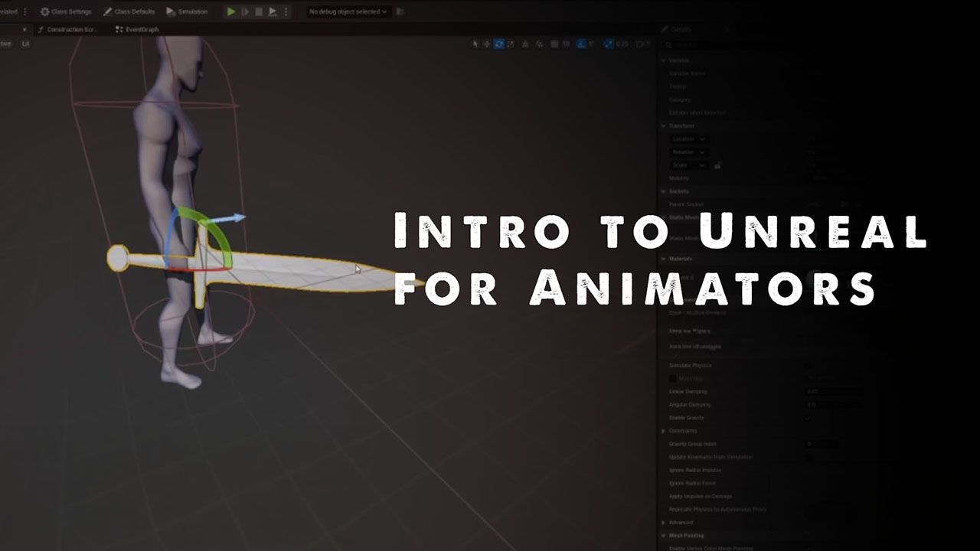Expand the Advanced section
Screen dimensions: 980x551
coord(664,523)
